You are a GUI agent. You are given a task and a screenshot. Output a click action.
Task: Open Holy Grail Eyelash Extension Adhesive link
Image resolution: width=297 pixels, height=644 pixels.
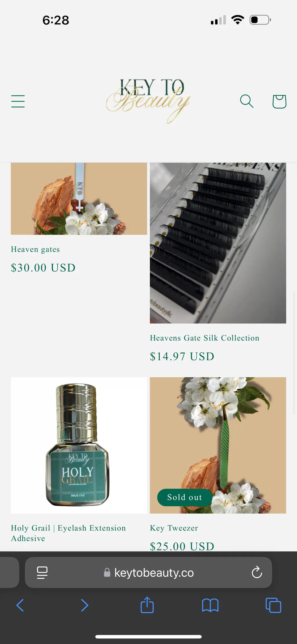point(68,533)
